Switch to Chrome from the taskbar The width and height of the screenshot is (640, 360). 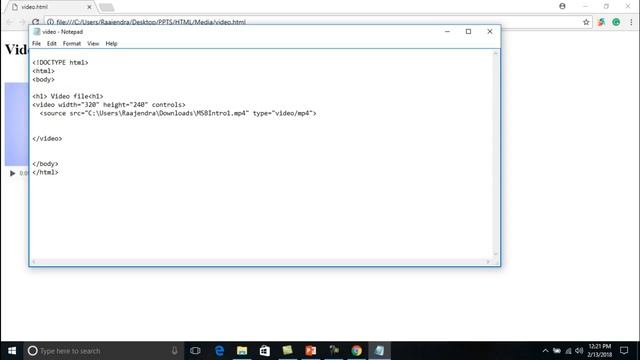(x=357, y=351)
